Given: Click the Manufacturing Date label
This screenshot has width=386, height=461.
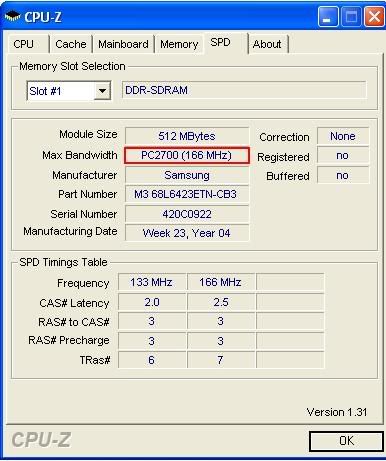Looking at the screenshot, I should click(70, 231).
